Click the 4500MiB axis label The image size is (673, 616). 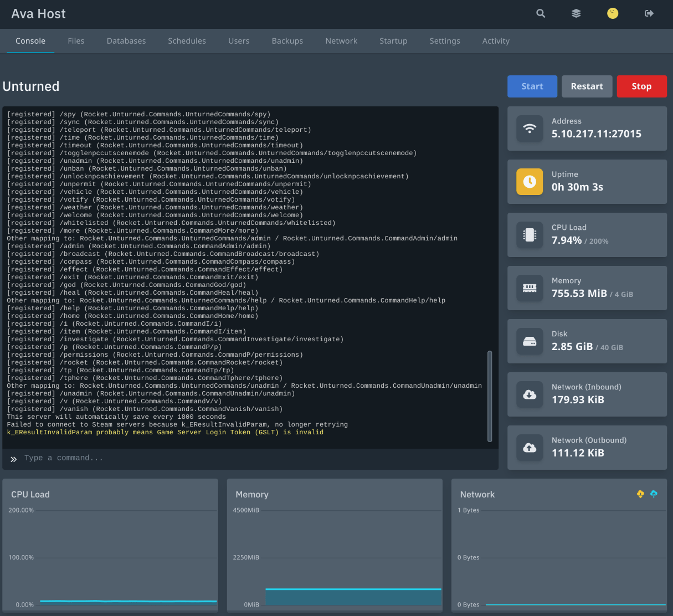pyautogui.click(x=246, y=510)
